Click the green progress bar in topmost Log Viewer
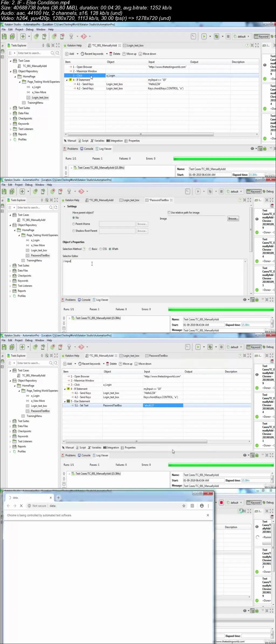This screenshot has width=276, height=644. (x=225, y=159)
